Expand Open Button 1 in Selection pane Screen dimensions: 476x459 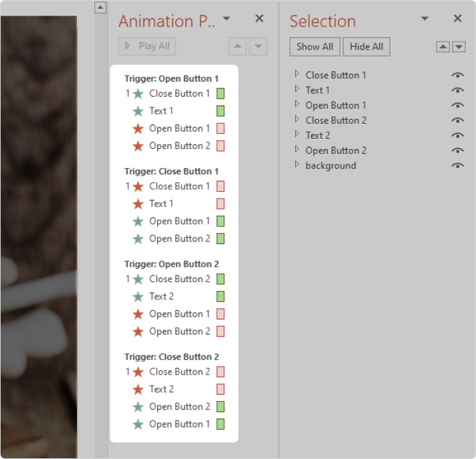297,104
